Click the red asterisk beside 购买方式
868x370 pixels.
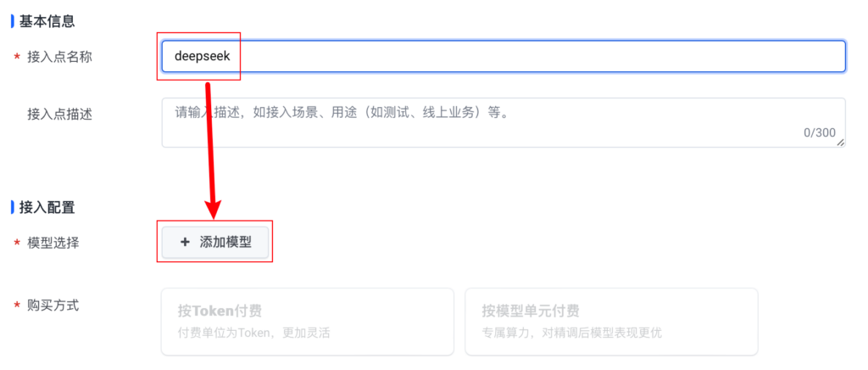click(x=16, y=306)
